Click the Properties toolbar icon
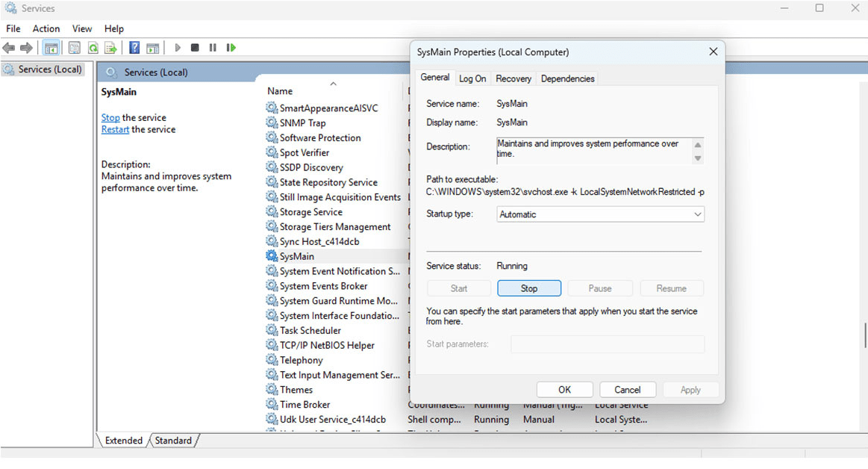Image resolution: width=868 pixels, height=469 pixels. point(74,49)
